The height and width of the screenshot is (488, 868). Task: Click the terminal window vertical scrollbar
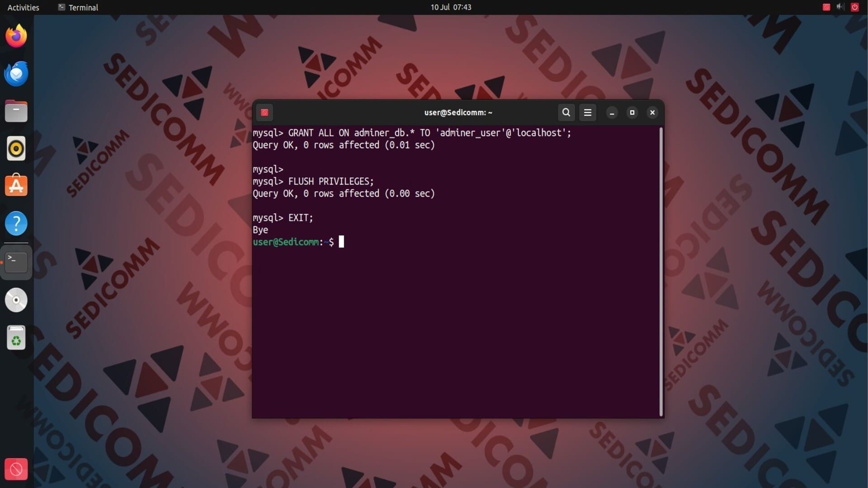pos(661,271)
